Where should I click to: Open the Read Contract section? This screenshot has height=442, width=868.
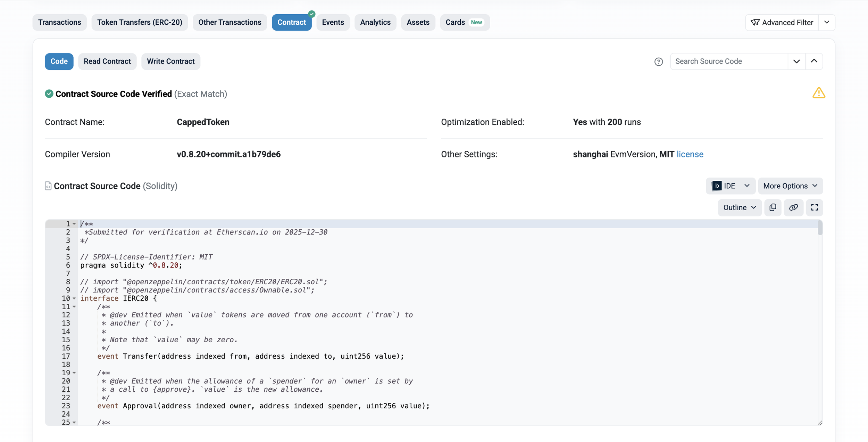point(107,62)
